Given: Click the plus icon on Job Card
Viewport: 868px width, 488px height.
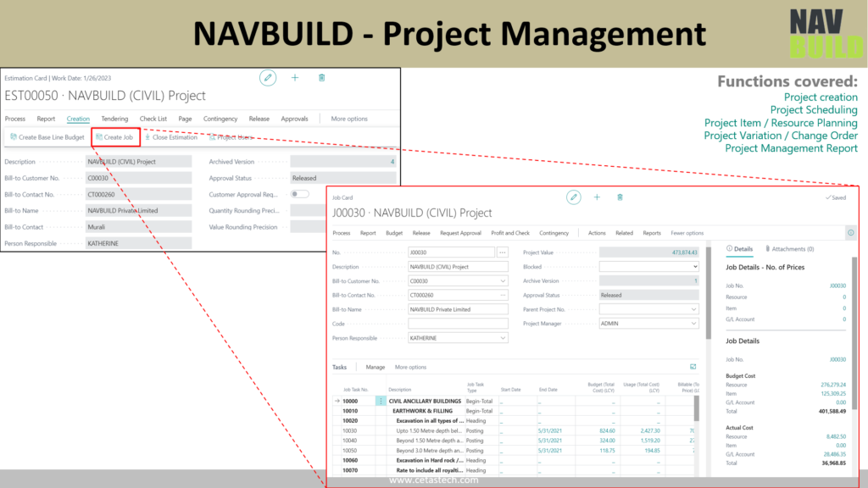Looking at the screenshot, I should [597, 197].
